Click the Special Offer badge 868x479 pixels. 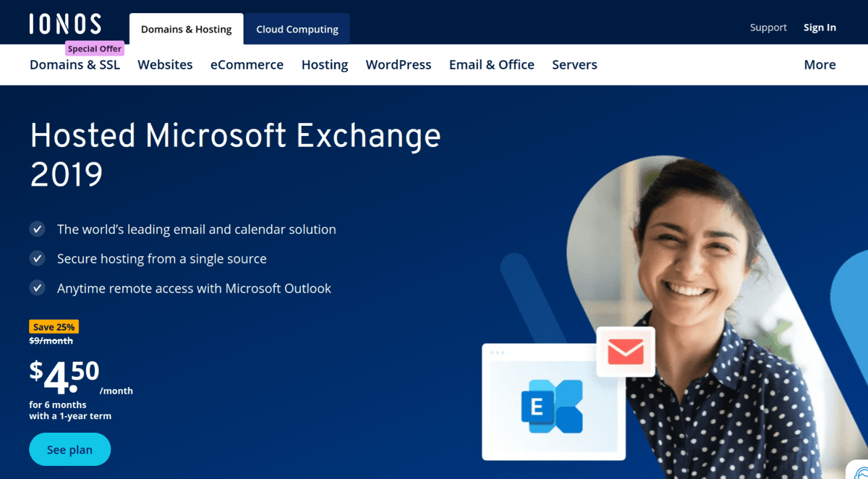pos(95,48)
